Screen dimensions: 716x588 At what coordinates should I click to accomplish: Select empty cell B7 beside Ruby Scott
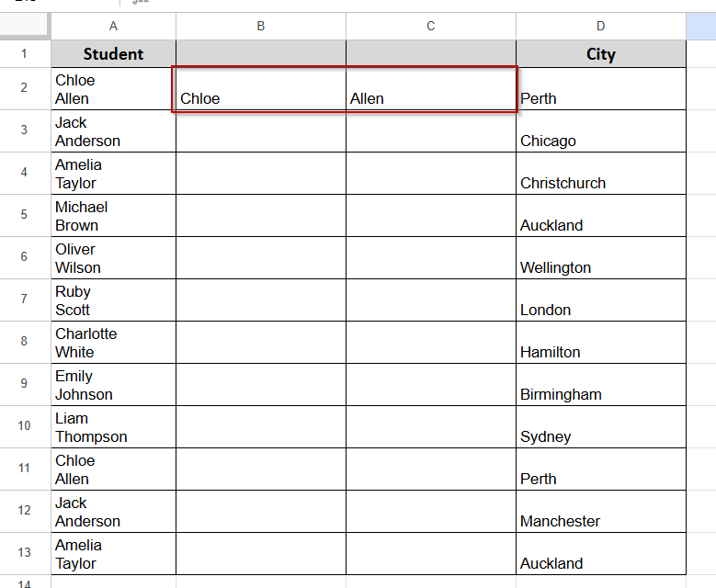point(261,300)
